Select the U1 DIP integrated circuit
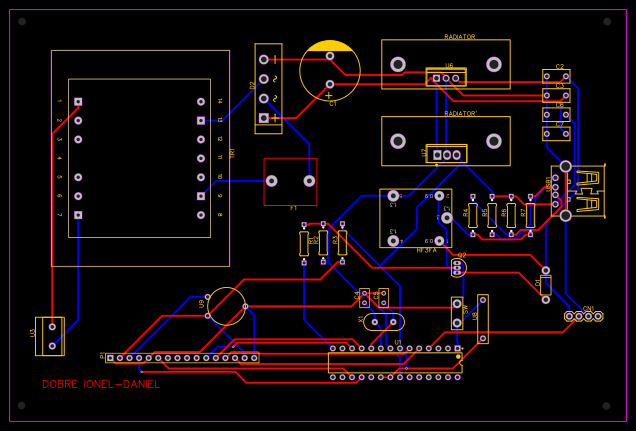This screenshot has width=636, height=431. (395, 362)
